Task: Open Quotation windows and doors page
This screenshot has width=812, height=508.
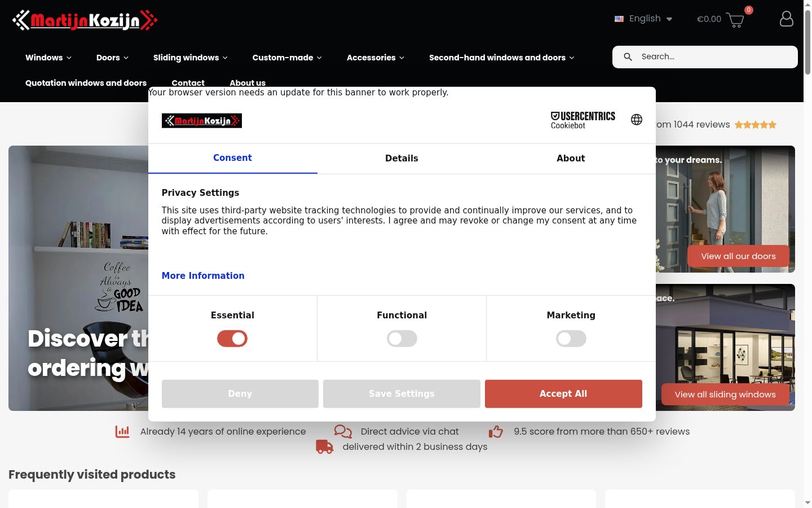Action: pyautogui.click(x=86, y=83)
